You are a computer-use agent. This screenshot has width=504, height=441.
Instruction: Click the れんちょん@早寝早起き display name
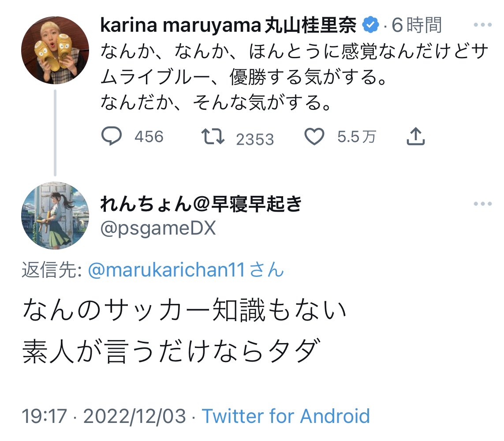point(201,203)
